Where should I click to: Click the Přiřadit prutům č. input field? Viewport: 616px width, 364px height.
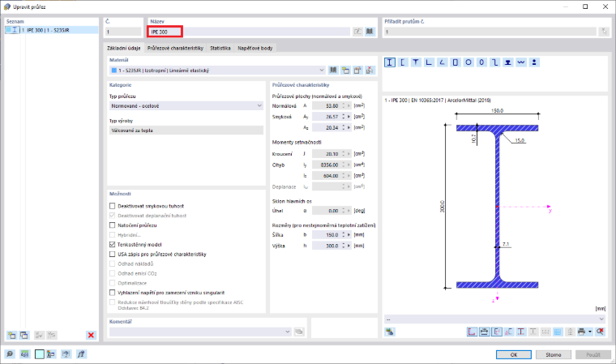(x=490, y=32)
